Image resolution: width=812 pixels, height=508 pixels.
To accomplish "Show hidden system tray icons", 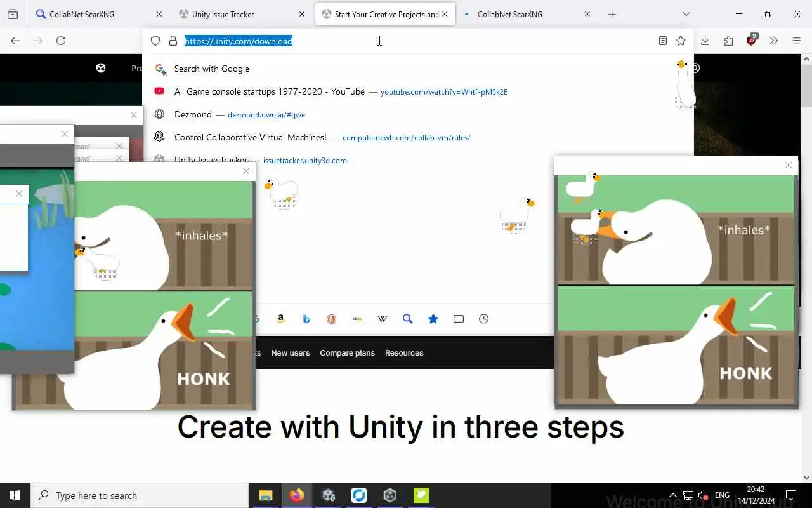I will coord(672,495).
